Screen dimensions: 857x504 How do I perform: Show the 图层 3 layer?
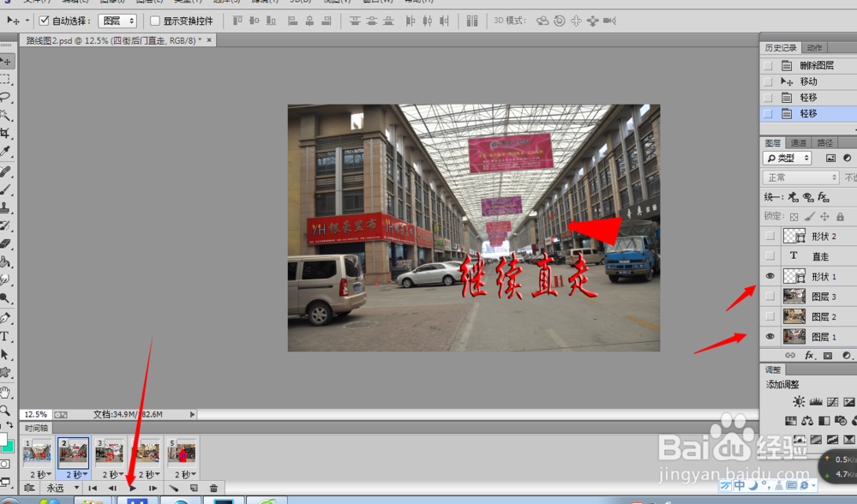(770, 297)
